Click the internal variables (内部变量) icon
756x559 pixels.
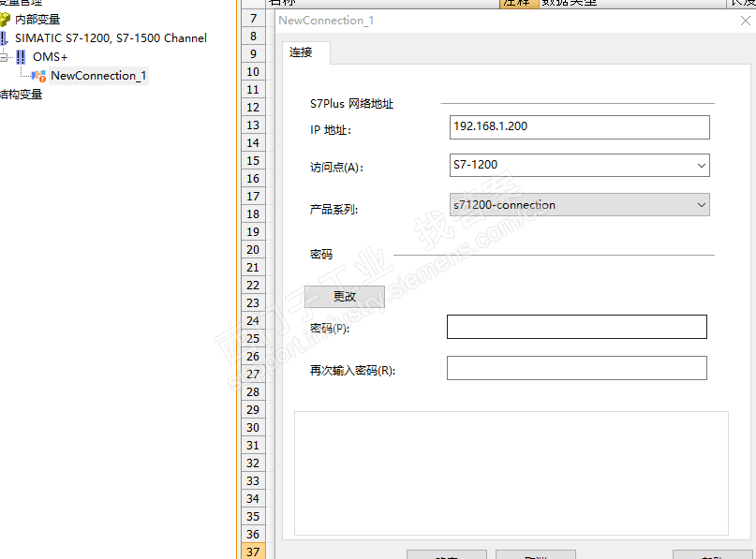coord(5,20)
